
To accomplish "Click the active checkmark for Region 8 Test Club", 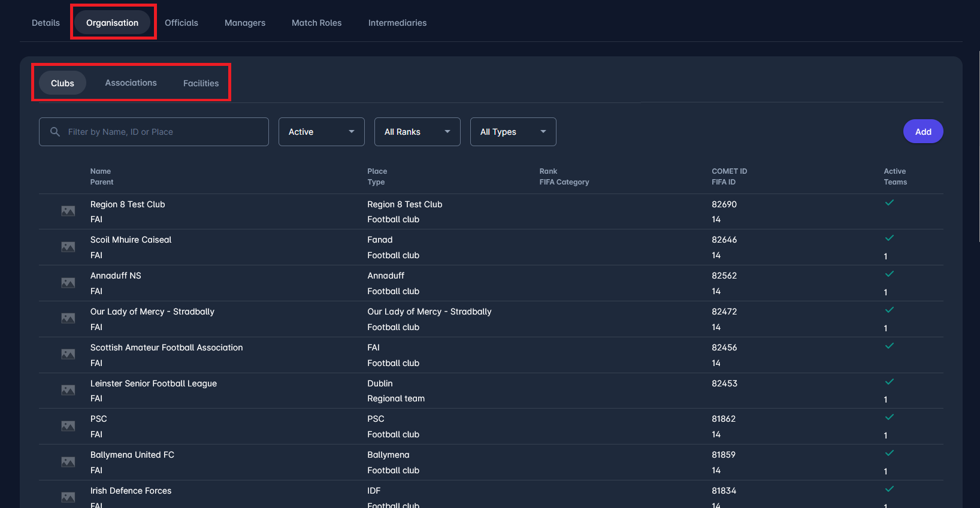I will [x=889, y=202].
